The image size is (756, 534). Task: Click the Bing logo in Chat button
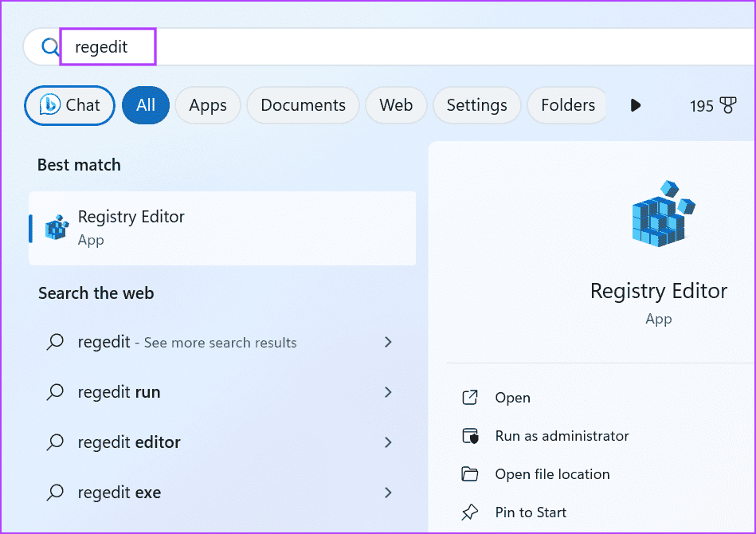(49, 104)
